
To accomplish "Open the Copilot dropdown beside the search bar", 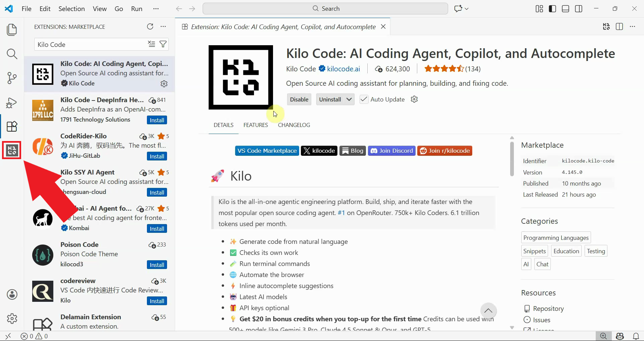I will 466,8.
